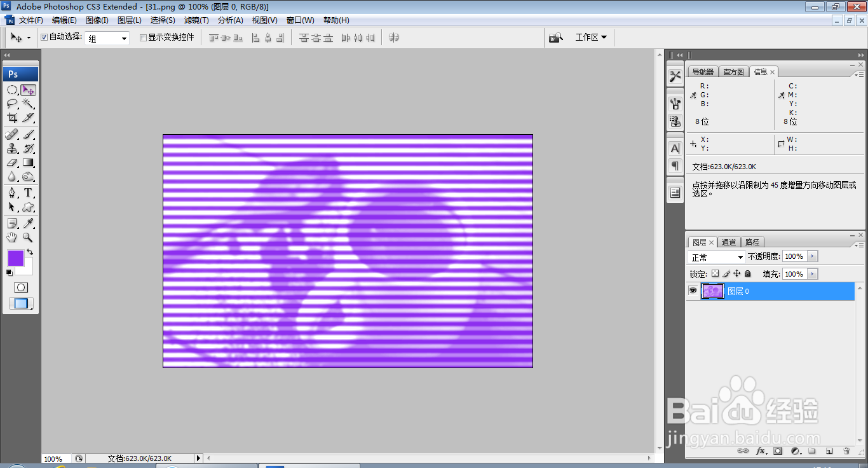Open the 填充 slider arrow

813,274
